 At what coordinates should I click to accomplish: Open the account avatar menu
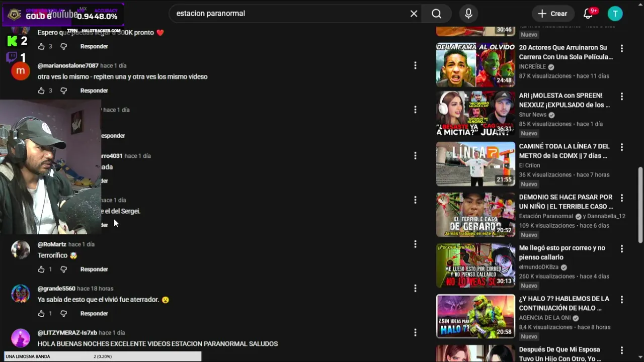pyautogui.click(x=615, y=14)
